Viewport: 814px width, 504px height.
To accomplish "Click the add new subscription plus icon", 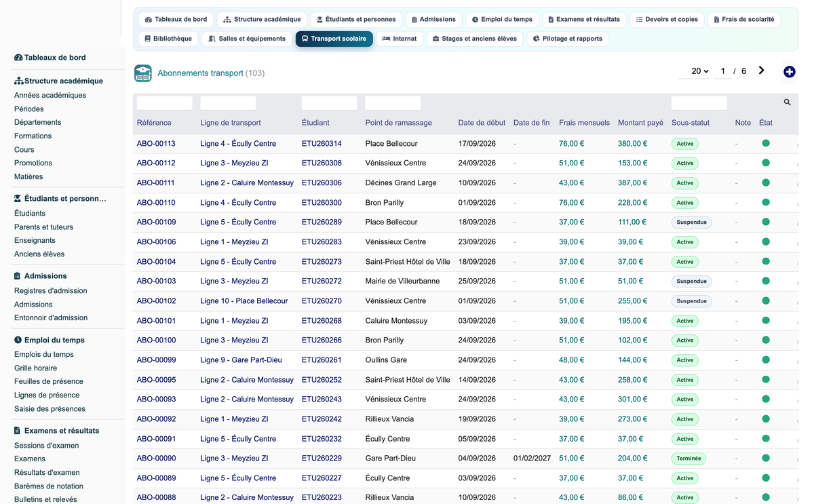I will (x=789, y=72).
